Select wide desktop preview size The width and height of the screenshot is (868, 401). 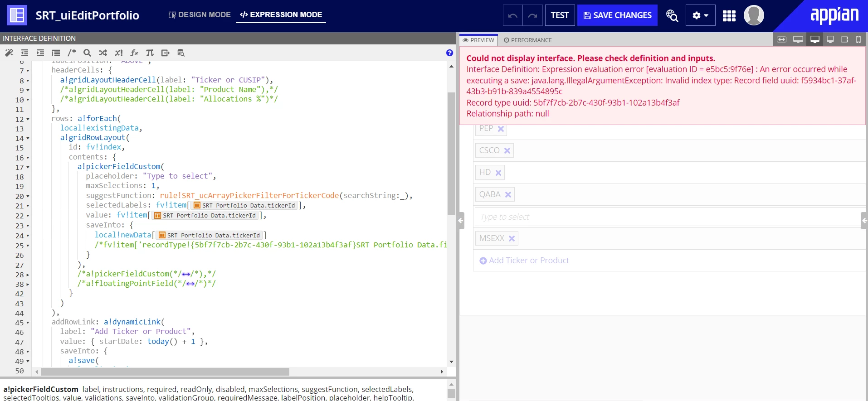[x=798, y=39]
